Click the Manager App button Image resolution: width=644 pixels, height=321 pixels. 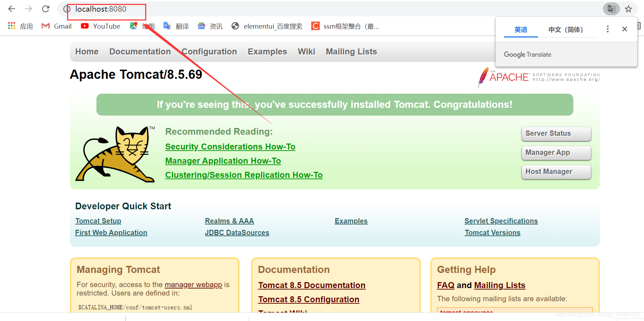click(x=556, y=153)
